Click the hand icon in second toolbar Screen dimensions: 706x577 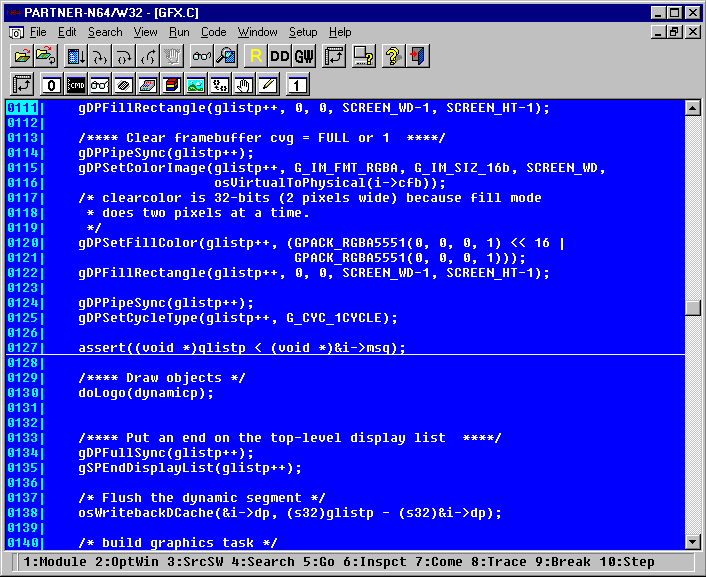243,84
